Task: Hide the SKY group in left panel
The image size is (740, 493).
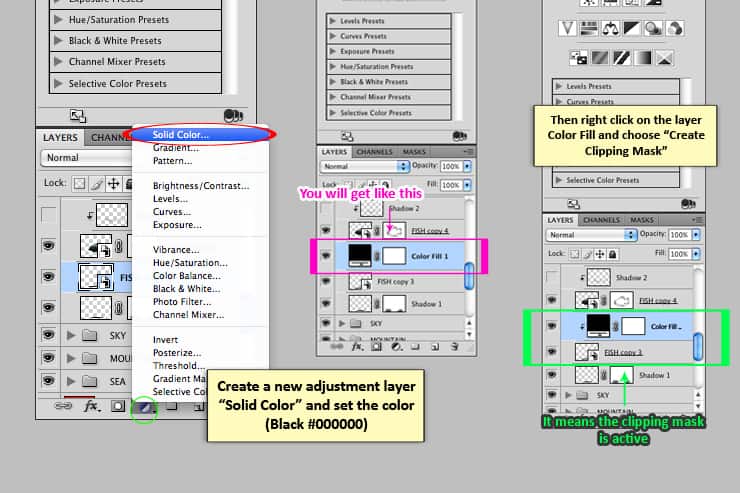Action: (47, 334)
